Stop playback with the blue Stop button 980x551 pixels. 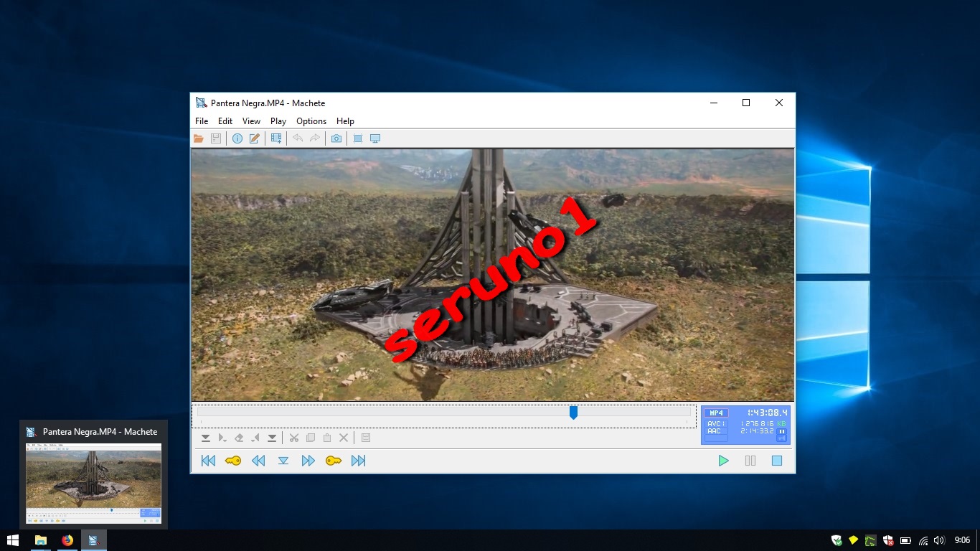pyautogui.click(x=776, y=461)
